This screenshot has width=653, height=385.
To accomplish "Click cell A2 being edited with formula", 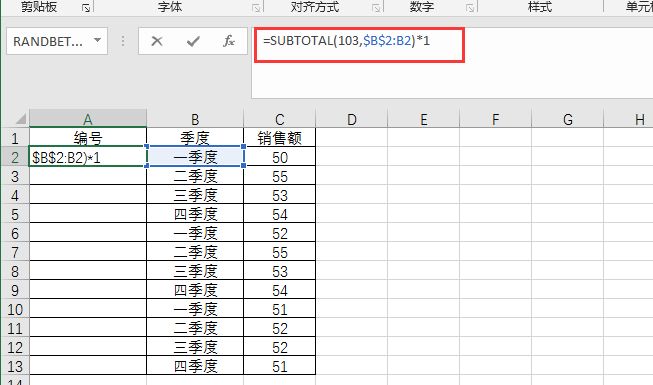I will (x=88, y=157).
